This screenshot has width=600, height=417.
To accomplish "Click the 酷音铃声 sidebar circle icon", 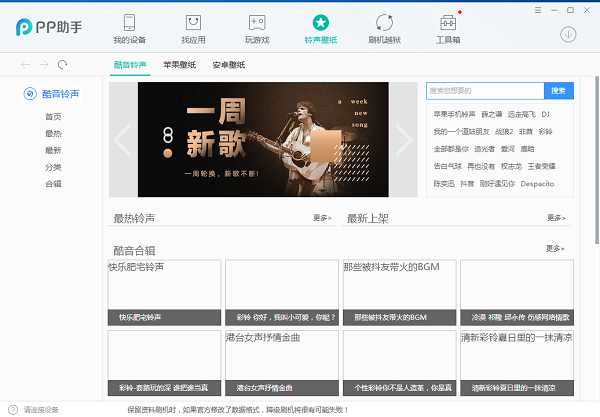I will coord(30,94).
